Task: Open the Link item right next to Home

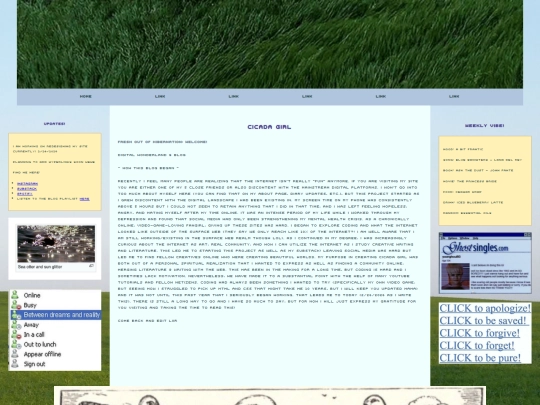Action: click(160, 96)
